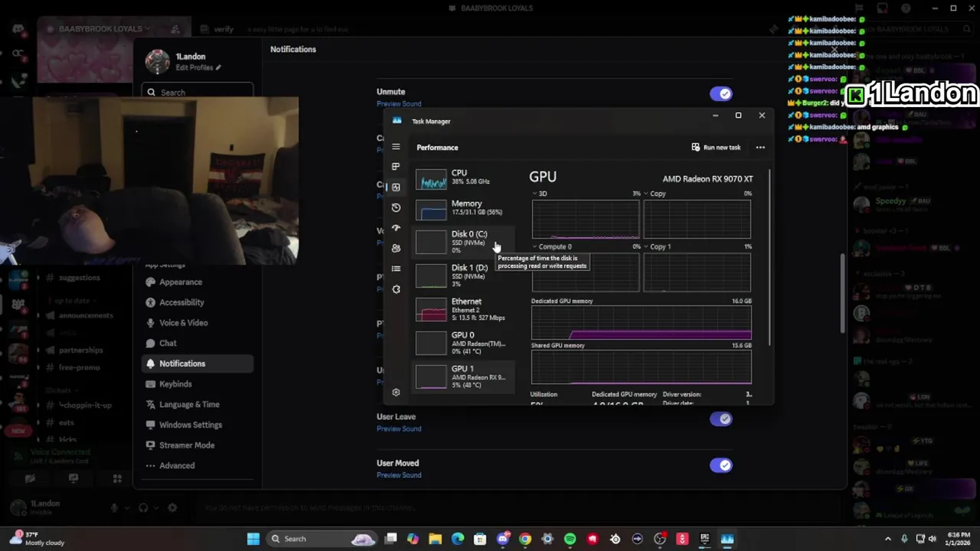This screenshot has height=551, width=980.
Task: Open Users page icon in Task Manager
Action: [396, 248]
